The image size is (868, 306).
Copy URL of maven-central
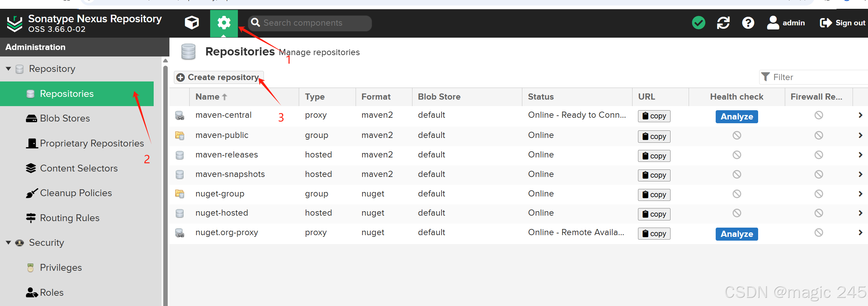(x=654, y=116)
